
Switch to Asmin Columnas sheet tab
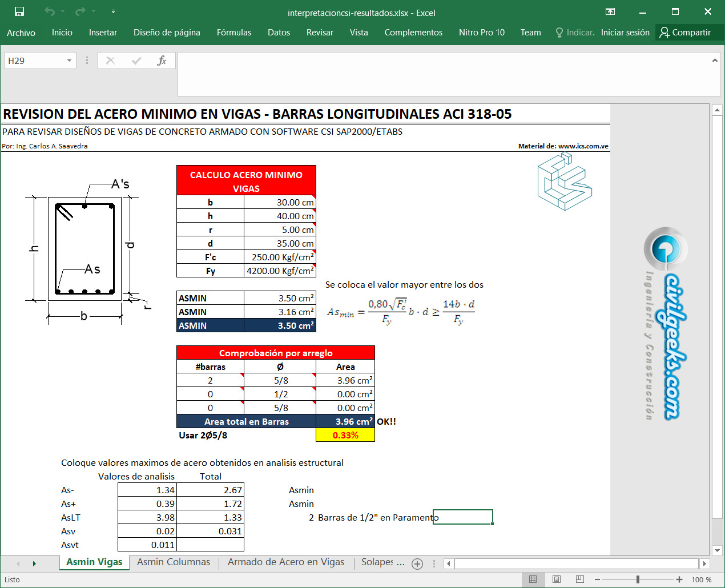pos(174,562)
